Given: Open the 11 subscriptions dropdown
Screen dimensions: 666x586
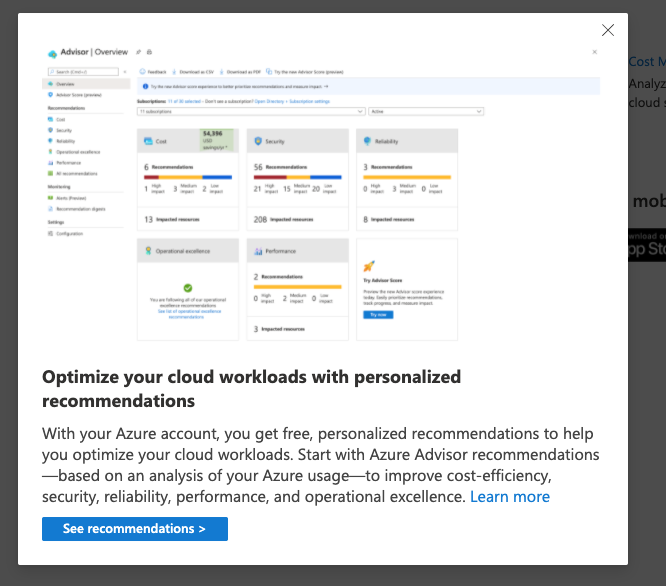Looking at the screenshot, I should (250, 111).
